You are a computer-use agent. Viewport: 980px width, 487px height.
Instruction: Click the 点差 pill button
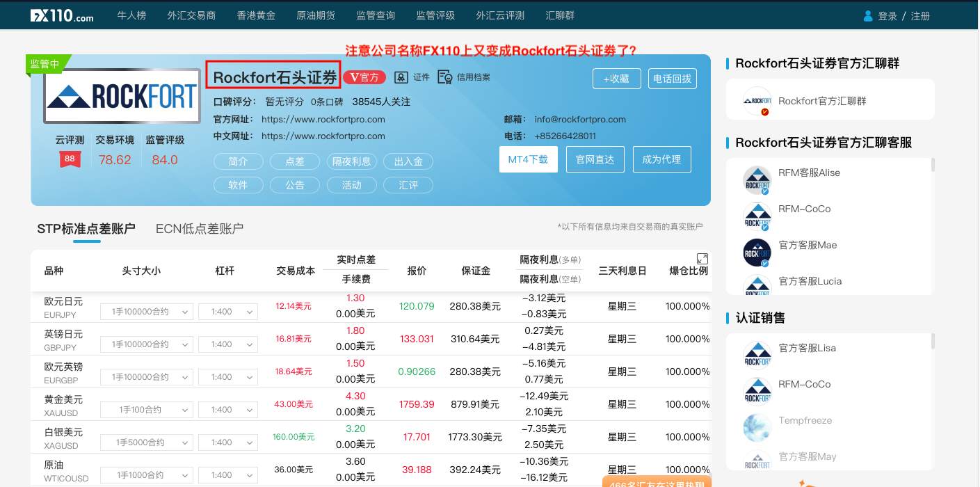coord(295,161)
